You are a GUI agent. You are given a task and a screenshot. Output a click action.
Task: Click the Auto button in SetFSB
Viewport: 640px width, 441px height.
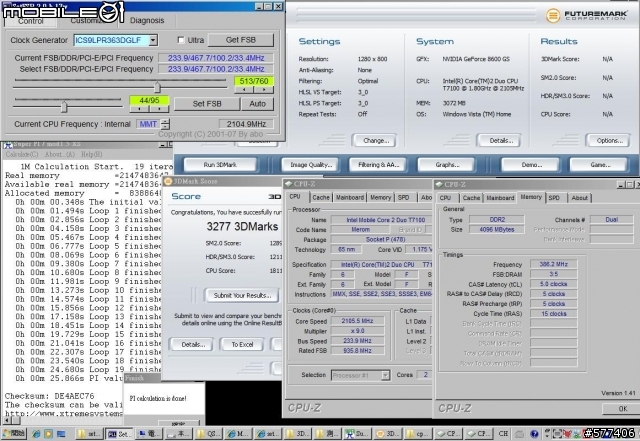click(258, 104)
